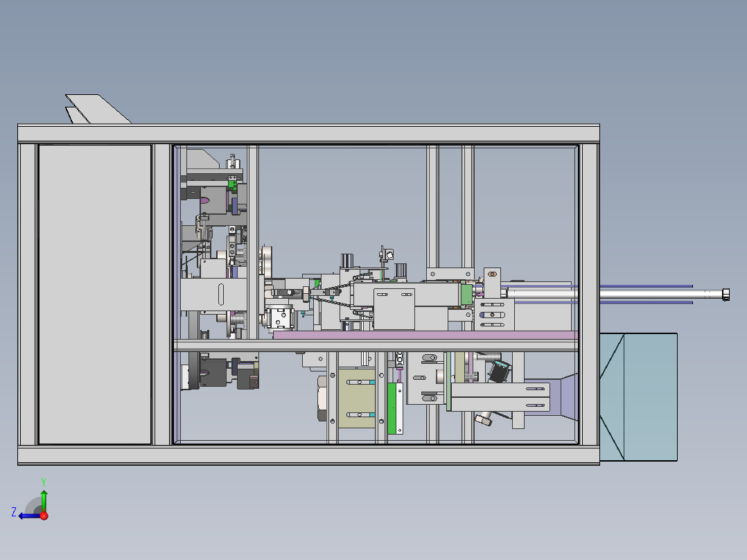This screenshot has height=560, width=747.
Task: Click the end nut of the long white rod
Action: (726, 295)
